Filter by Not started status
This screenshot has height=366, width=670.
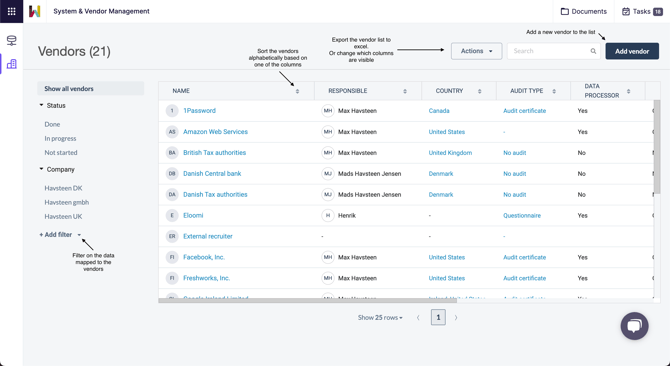click(61, 152)
